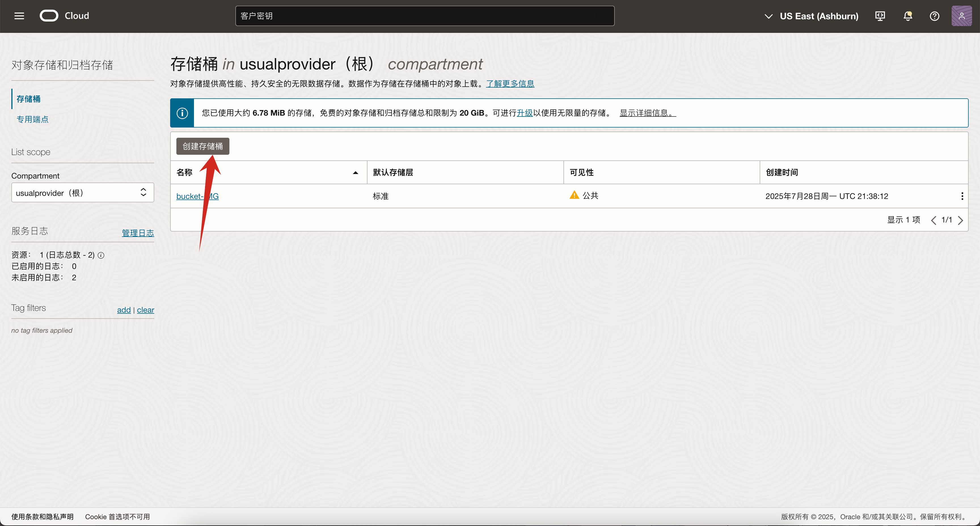Open the US East (Ashburn) region dropdown
This screenshot has width=980, height=526.
tap(811, 16)
